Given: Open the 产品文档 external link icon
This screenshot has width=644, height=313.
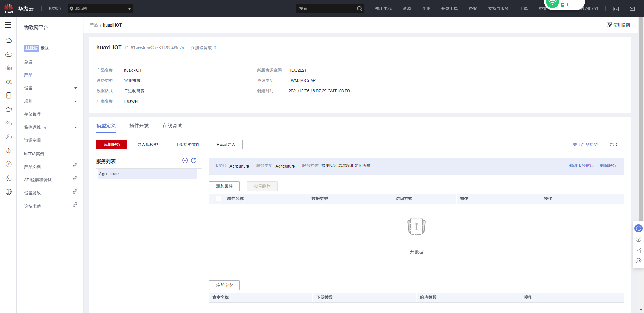Looking at the screenshot, I should pos(75,165).
